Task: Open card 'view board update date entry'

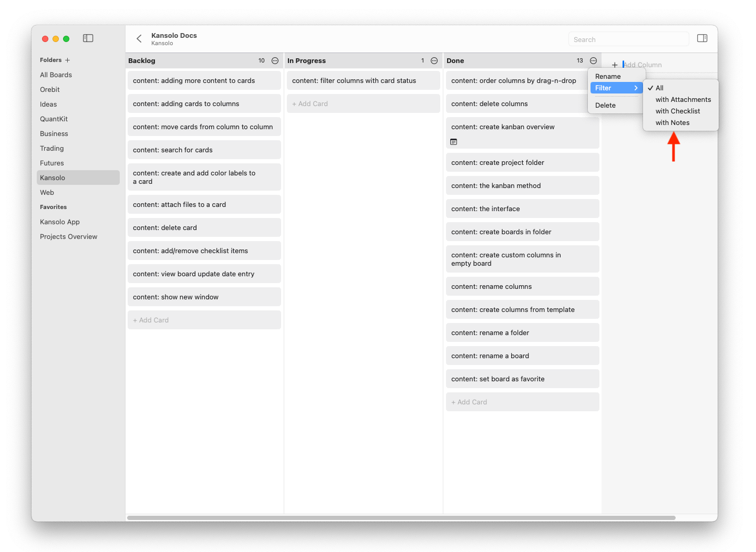Action: click(204, 274)
